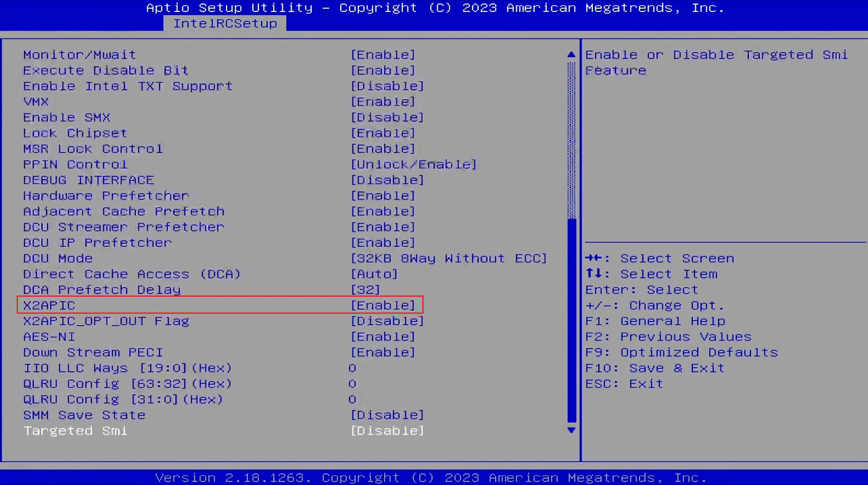Change the Down Stream PECI Enable value
Image resolution: width=868 pixels, height=485 pixels.
click(x=383, y=352)
